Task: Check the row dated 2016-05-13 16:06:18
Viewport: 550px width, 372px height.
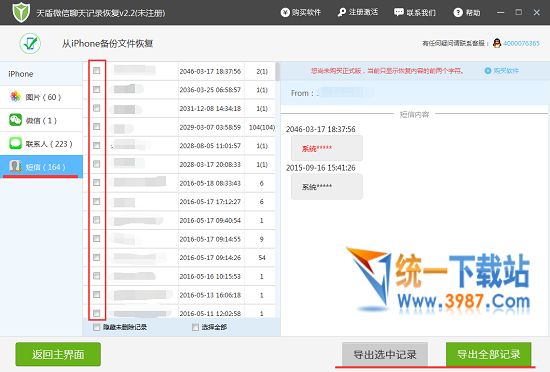Action: (96, 295)
